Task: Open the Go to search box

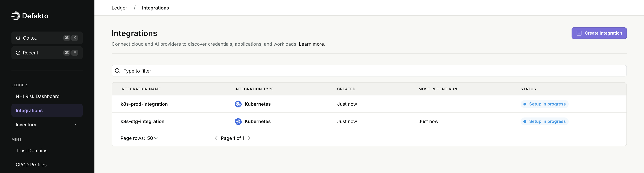Action: click(x=47, y=38)
